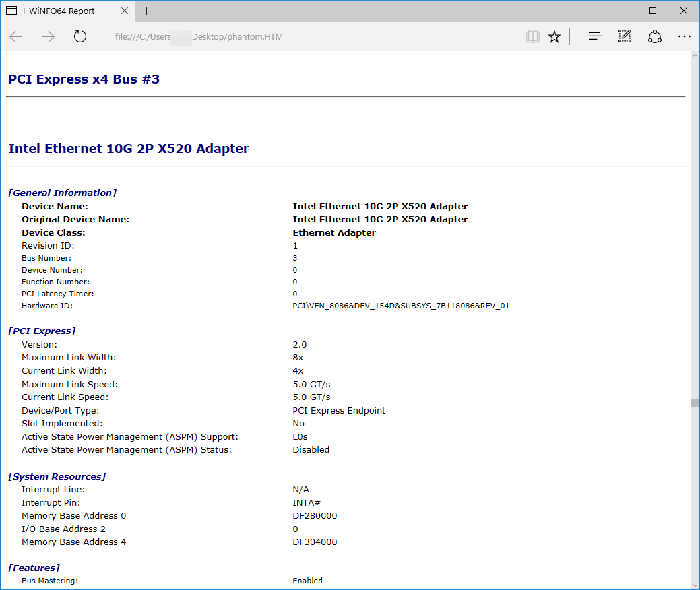Close the browser window
Image resolution: width=700 pixels, height=590 pixels.
[x=683, y=11]
